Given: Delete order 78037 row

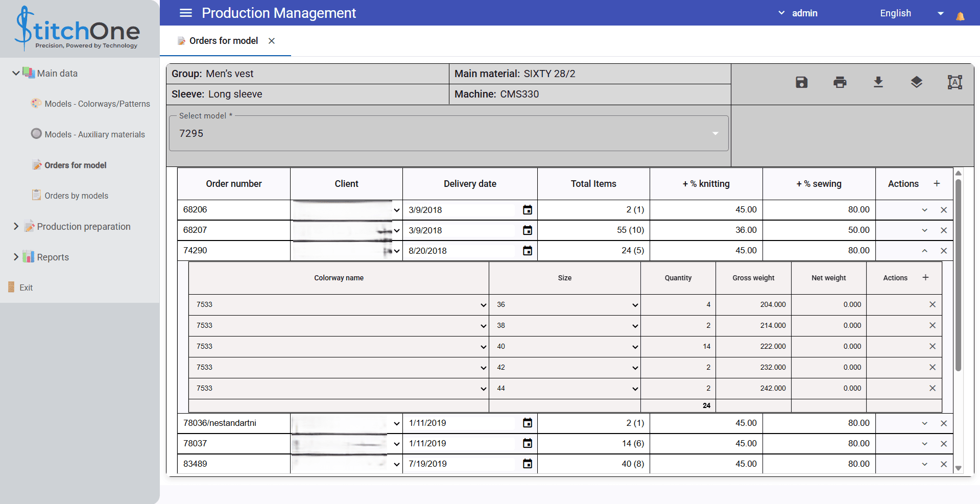Looking at the screenshot, I should tap(944, 444).
